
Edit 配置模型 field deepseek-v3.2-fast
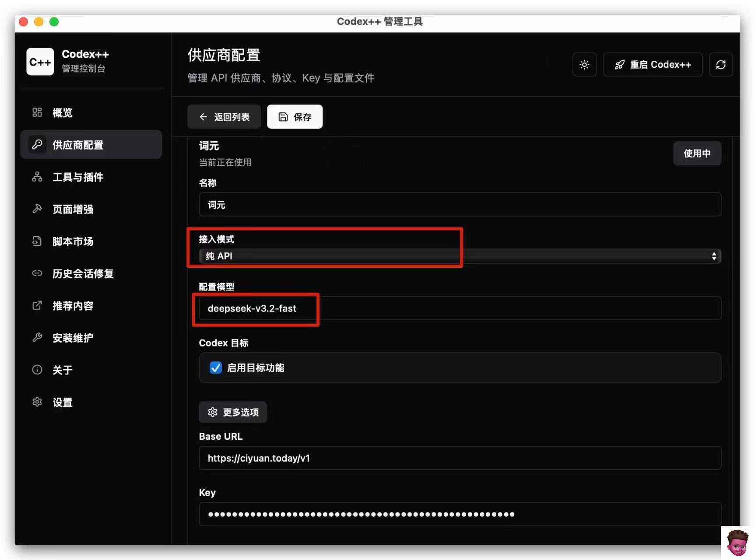[x=460, y=308]
